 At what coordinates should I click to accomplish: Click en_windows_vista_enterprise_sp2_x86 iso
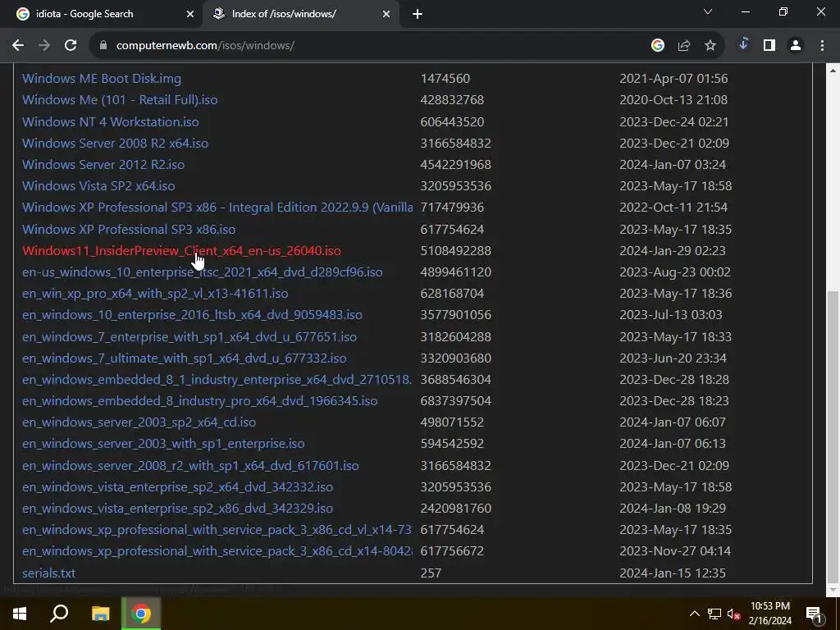click(x=177, y=509)
